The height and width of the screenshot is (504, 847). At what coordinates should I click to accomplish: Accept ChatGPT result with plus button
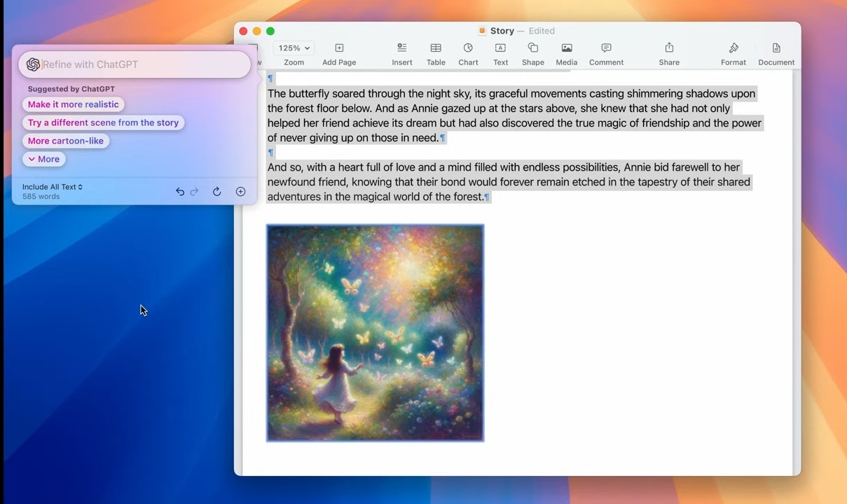(240, 191)
